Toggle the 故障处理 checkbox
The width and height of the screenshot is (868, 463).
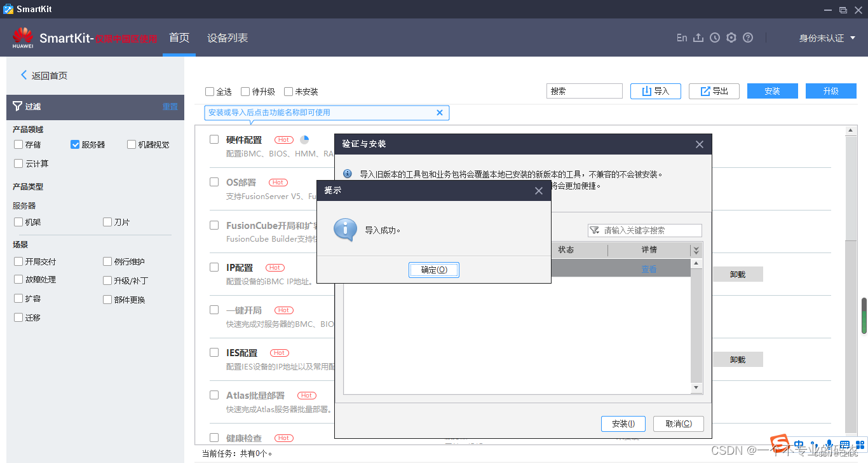(18, 279)
